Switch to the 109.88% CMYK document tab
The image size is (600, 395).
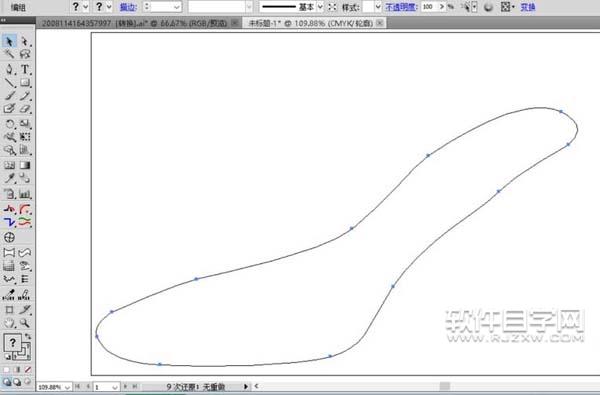tap(310, 23)
